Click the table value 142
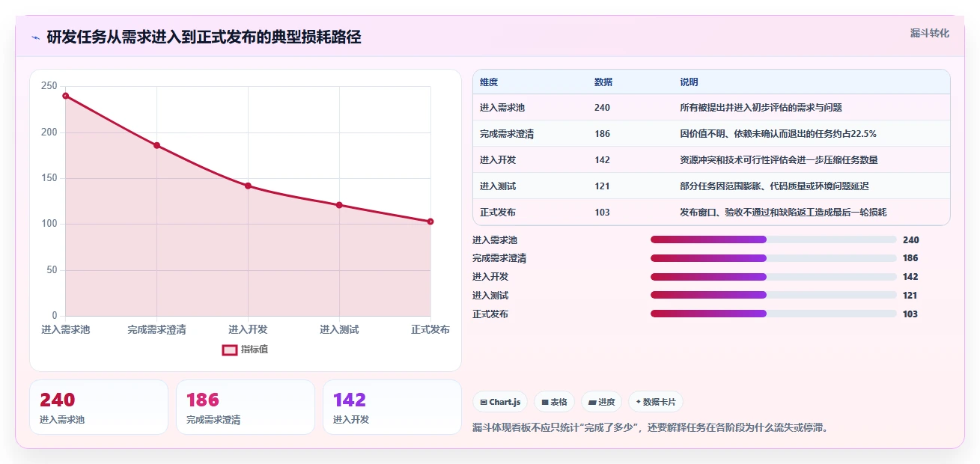980x464 pixels. pyautogui.click(x=602, y=160)
